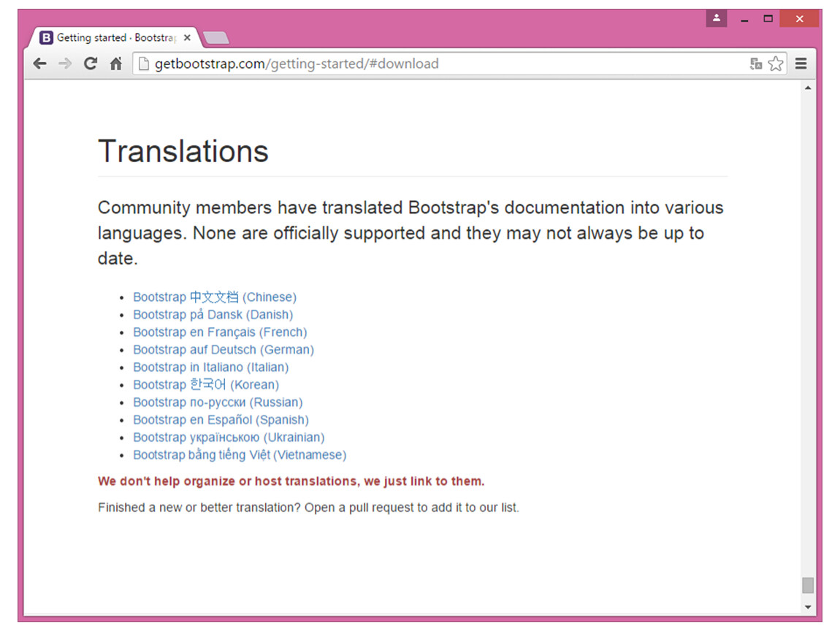Click the browser back arrow
840x631 pixels.
point(40,64)
